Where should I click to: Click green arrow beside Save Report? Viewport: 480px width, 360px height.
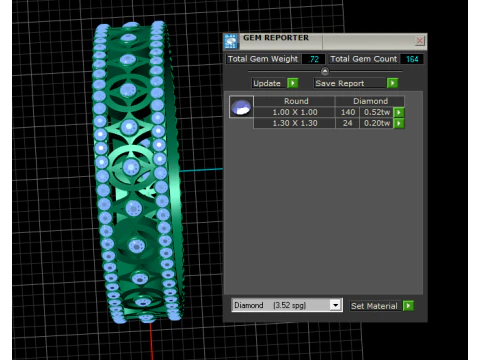click(x=392, y=83)
